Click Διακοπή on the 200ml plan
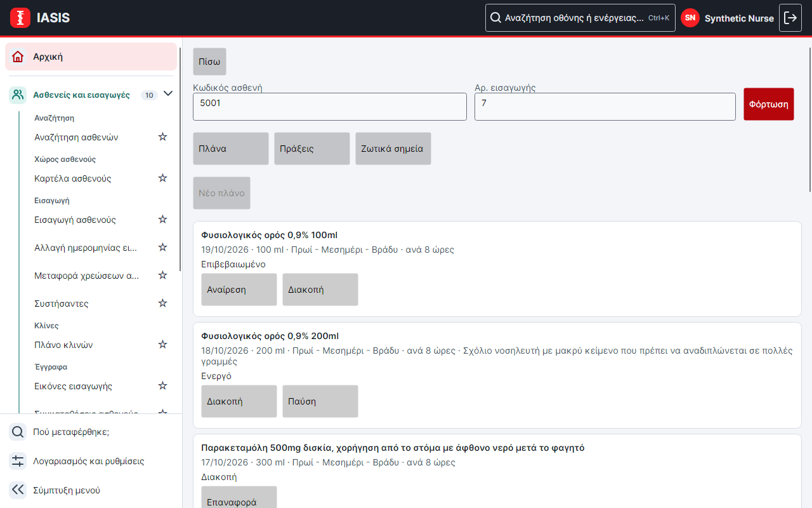 (x=239, y=401)
